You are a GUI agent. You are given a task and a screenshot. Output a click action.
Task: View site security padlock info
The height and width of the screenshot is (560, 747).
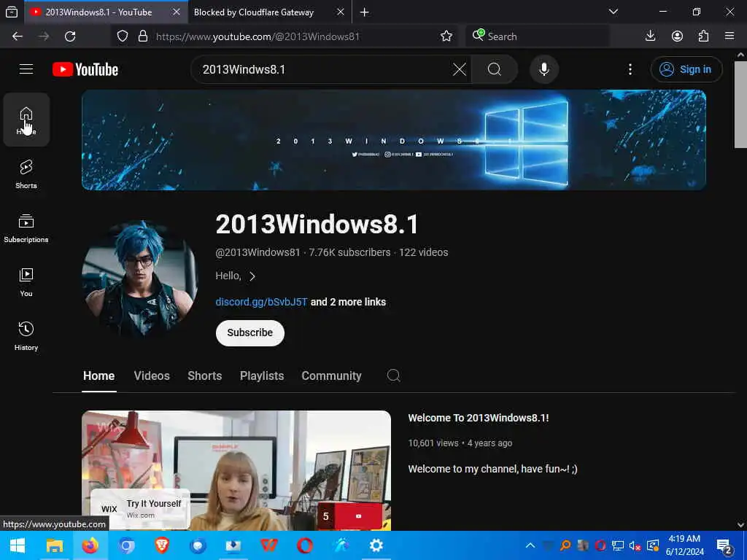pos(142,36)
